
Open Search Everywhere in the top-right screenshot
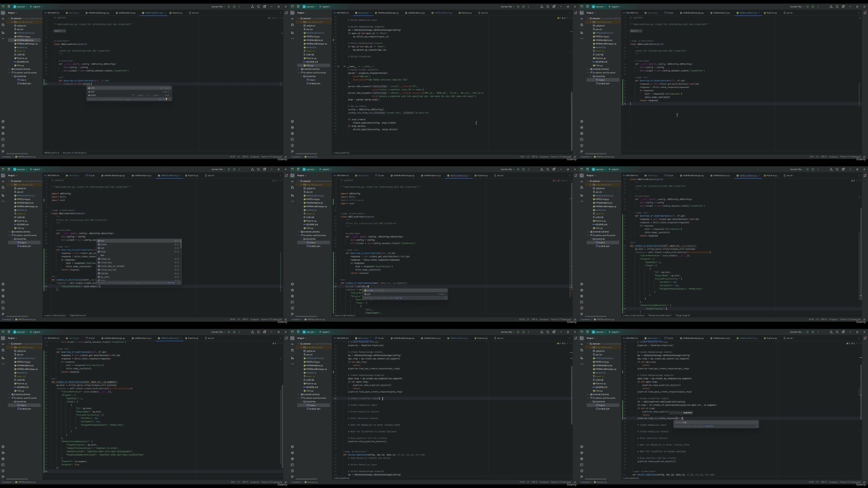837,7
